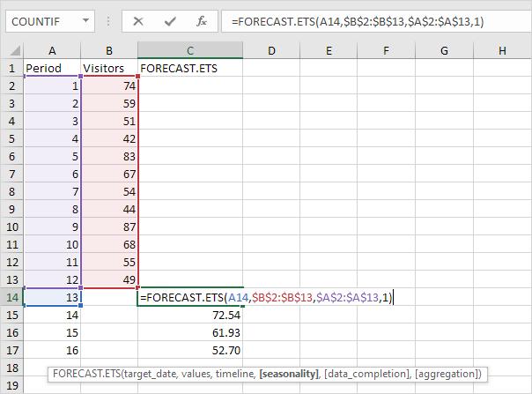The image size is (532, 394).
Task: Select column F header
Action: pos(386,50)
